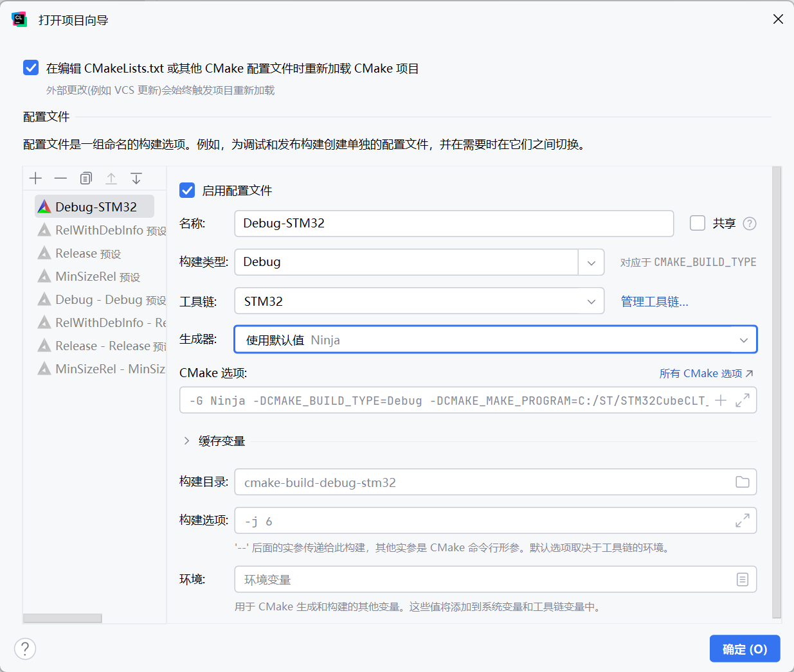Viewport: 794px width, 672px height.
Task: Open the 构建类型 Debug dropdown arrow
Action: pos(591,262)
